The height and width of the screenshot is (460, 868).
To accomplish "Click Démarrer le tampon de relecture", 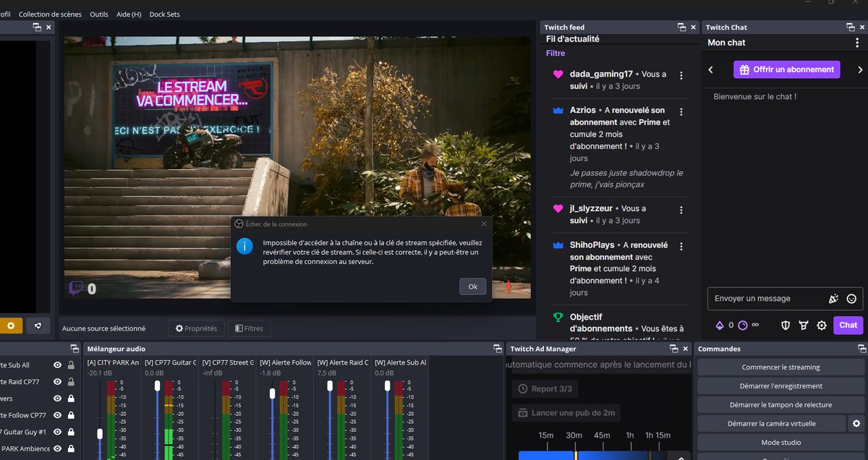I will point(781,405).
